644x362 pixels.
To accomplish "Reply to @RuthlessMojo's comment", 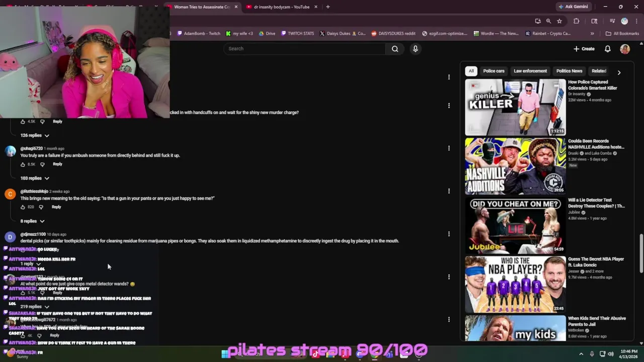I will pyautogui.click(x=56, y=207).
